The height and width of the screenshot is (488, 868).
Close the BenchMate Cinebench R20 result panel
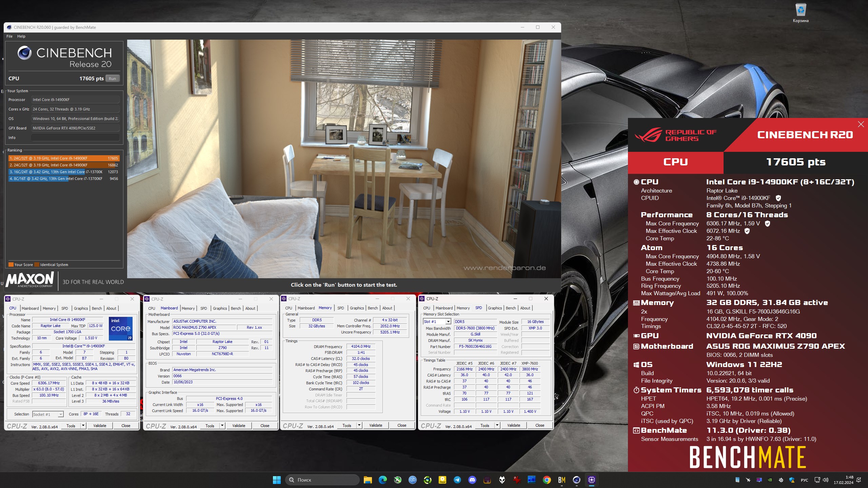point(861,124)
